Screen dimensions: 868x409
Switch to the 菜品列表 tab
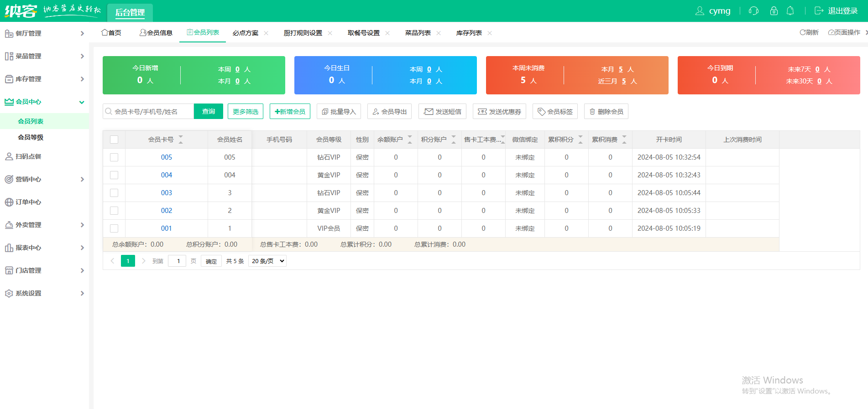coord(418,33)
